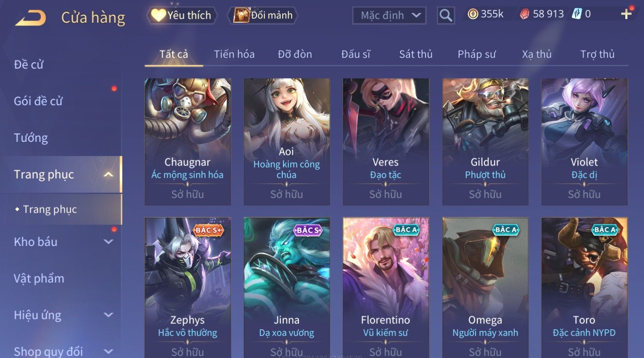The height and width of the screenshot is (358, 644).
Task: Open Tướng in the sidebar
Action: click(x=31, y=138)
